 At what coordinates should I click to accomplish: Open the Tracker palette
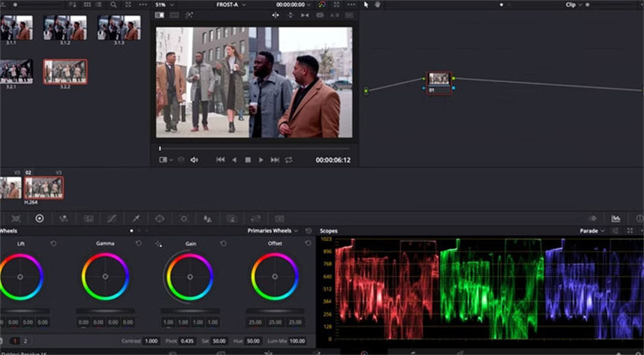(x=184, y=218)
